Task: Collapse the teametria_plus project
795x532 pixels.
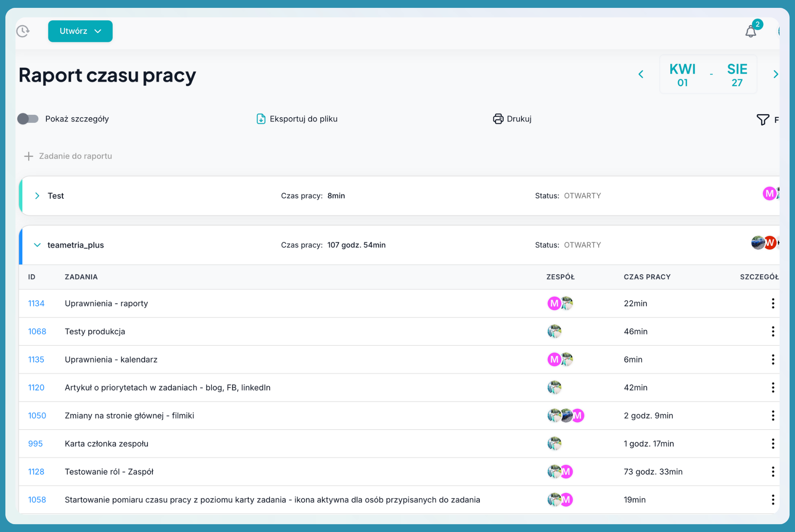Action: point(37,245)
